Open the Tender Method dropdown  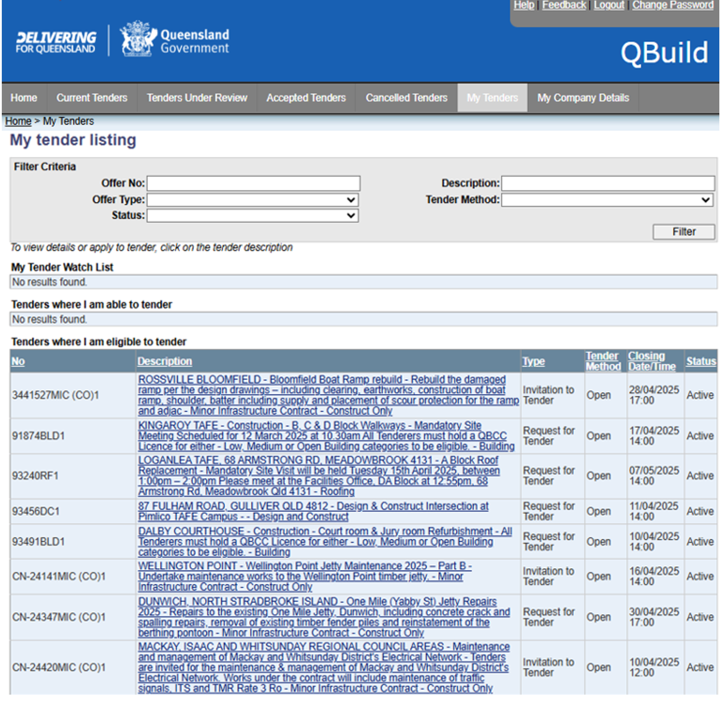607,200
